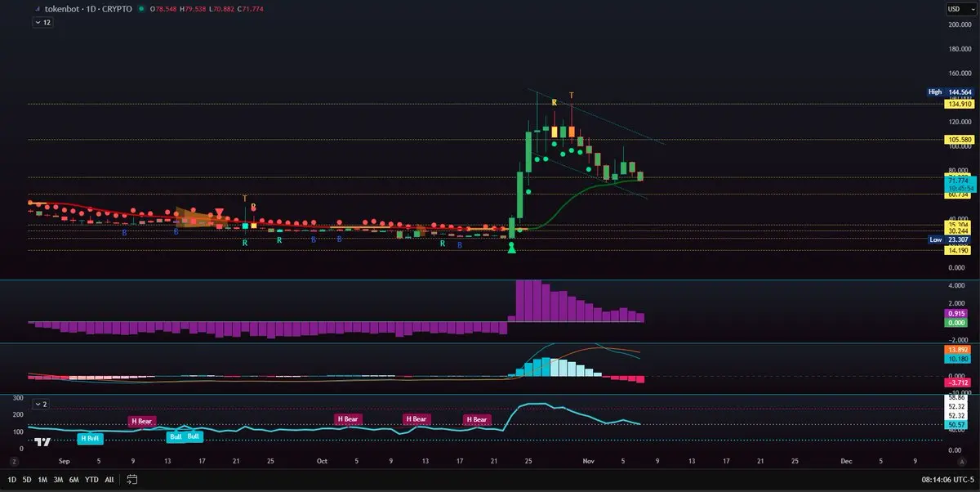Click the -3.712 red indicator value label
Viewport: 980px width, 492px height.
click(957, 382)
